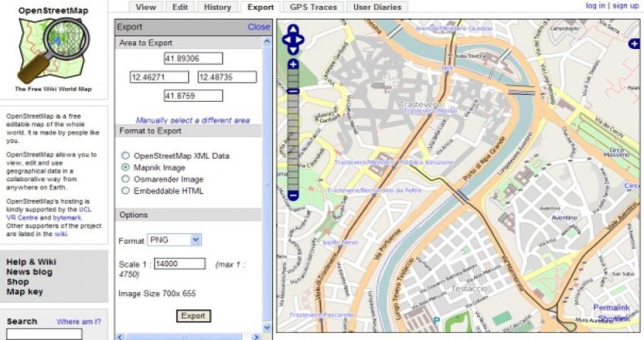This screenshot has height=340, width=644.
Task: Click Manually select a different area
Action: 193,120
